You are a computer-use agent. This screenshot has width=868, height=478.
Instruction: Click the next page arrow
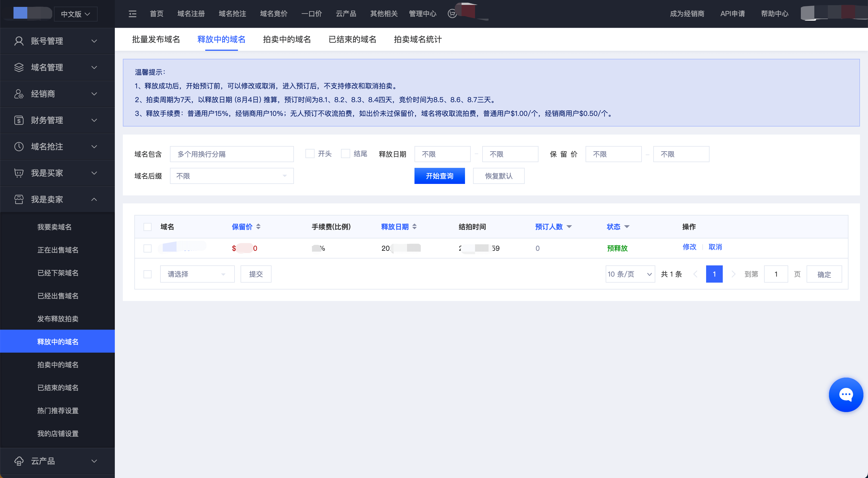pos(733,274)
